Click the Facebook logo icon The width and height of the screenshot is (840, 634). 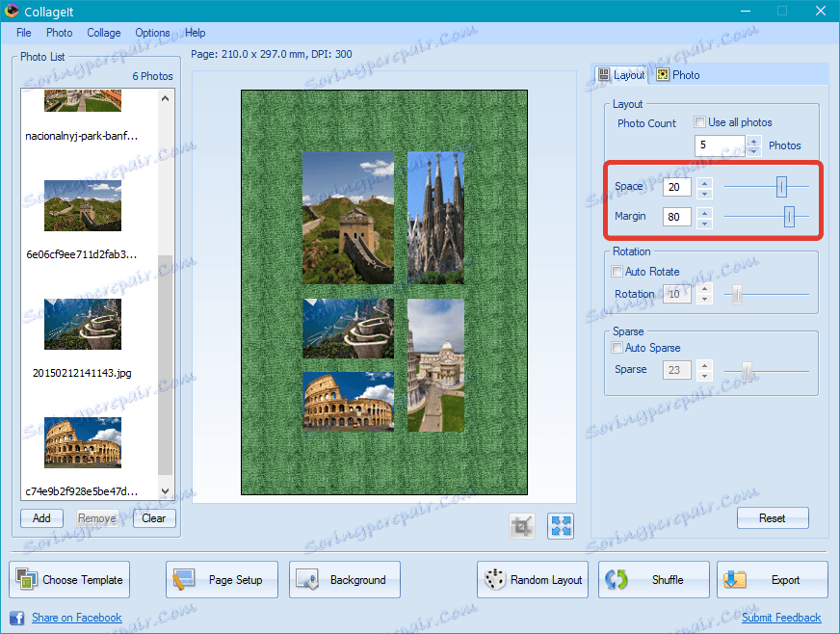(17, 618)
